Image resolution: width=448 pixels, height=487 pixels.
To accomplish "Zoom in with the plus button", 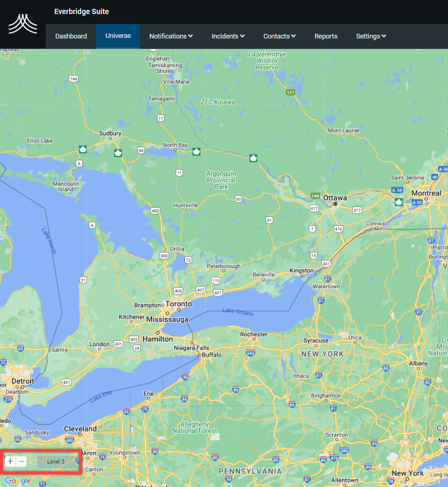I will [x=10, y=462].
